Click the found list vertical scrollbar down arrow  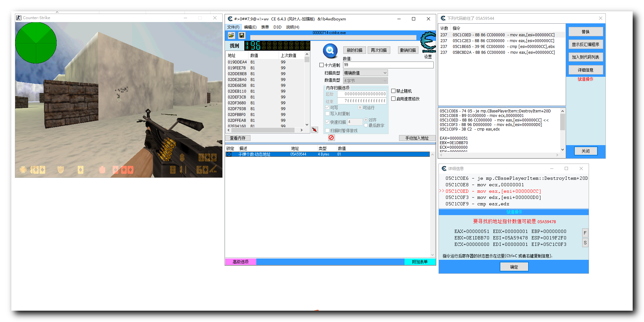coord(307,125)
